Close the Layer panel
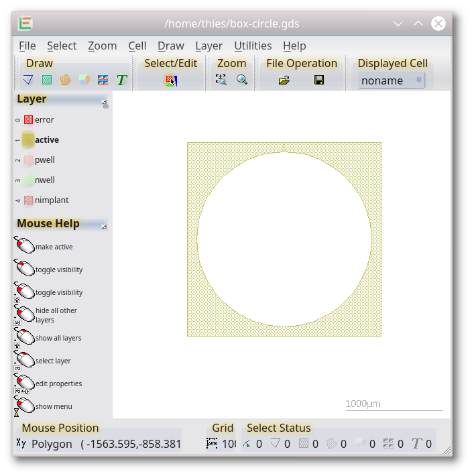Screen dimensions: 472x476 click(x=103, y=101)
